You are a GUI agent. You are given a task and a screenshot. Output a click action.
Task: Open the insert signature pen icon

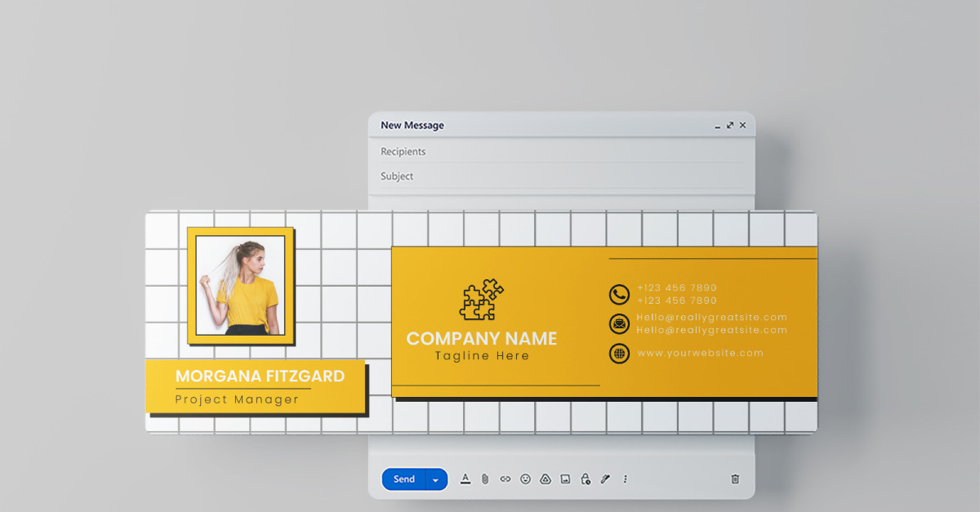pos(604,479)
